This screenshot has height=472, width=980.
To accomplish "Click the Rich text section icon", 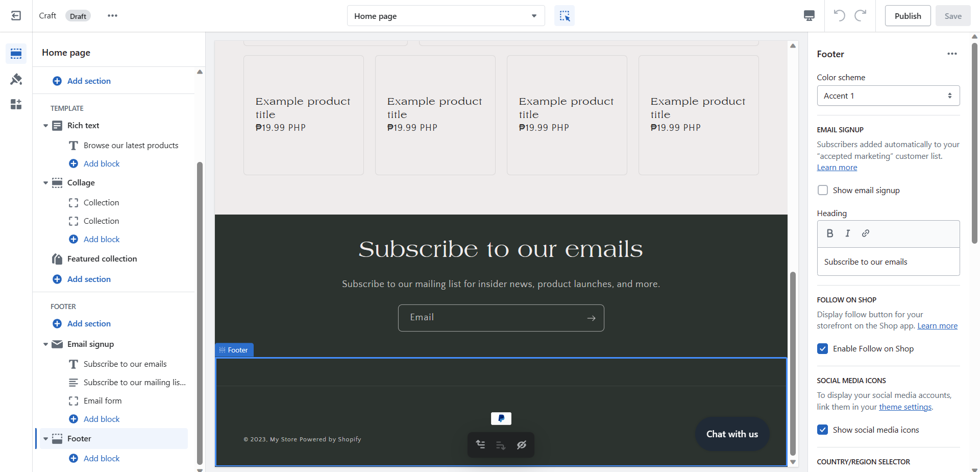I will [x=58, y=126].
